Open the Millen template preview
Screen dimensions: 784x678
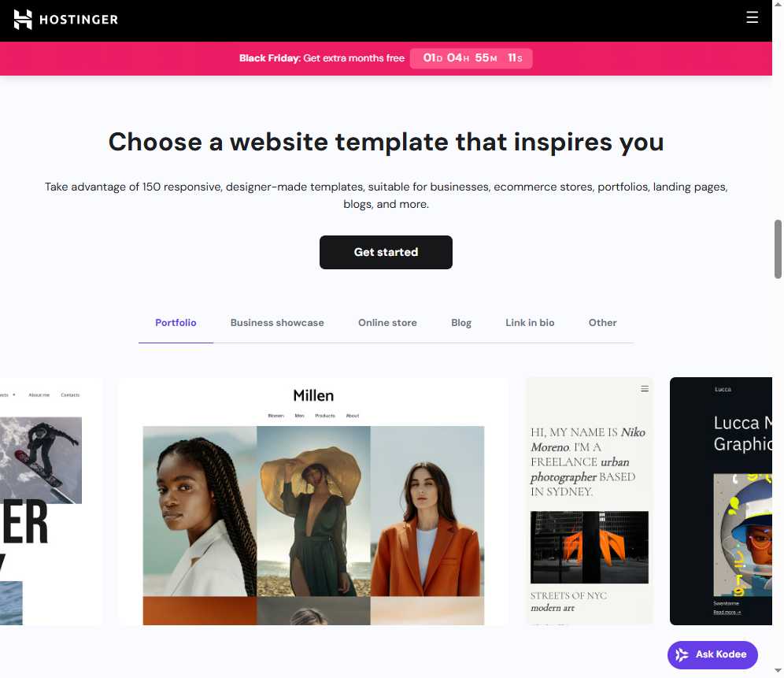(313, 502)
